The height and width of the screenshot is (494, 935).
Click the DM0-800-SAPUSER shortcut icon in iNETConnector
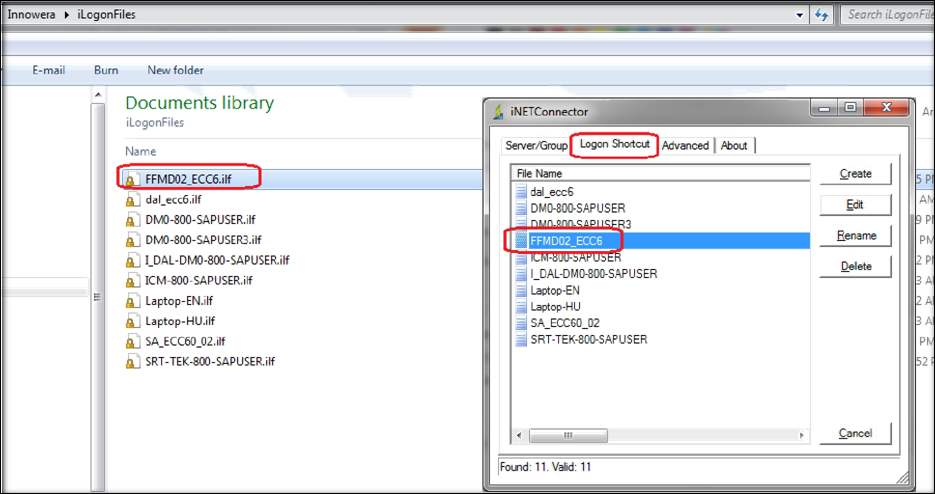pyautogui.click(x=520, y=208)
